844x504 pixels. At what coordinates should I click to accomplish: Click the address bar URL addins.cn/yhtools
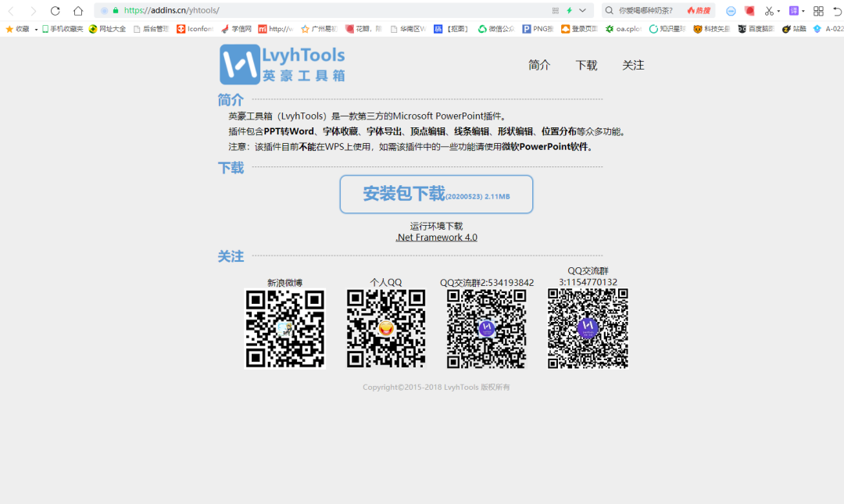coord(171,10)
